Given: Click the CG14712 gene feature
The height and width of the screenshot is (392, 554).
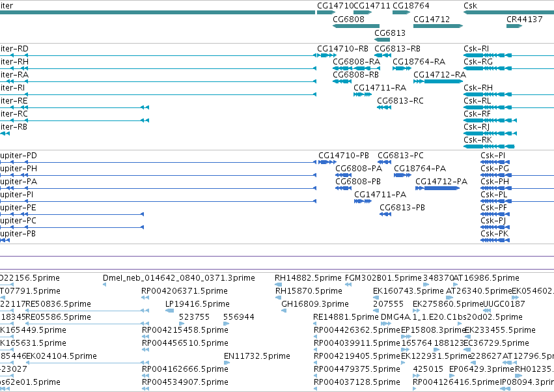Looking at the screenshot, I should tap(438, 26).
